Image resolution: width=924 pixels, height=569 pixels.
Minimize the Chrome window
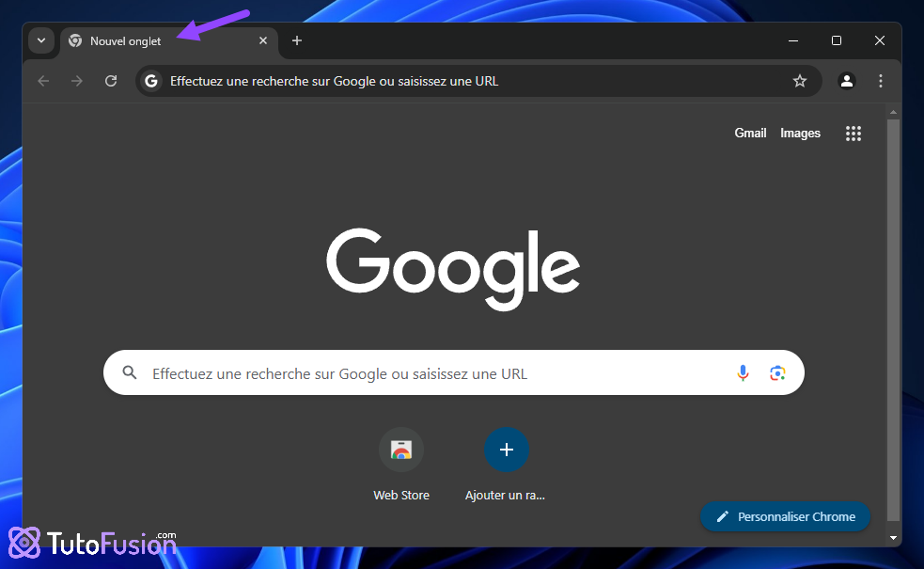pyautogui.click(x=793, y=40)
